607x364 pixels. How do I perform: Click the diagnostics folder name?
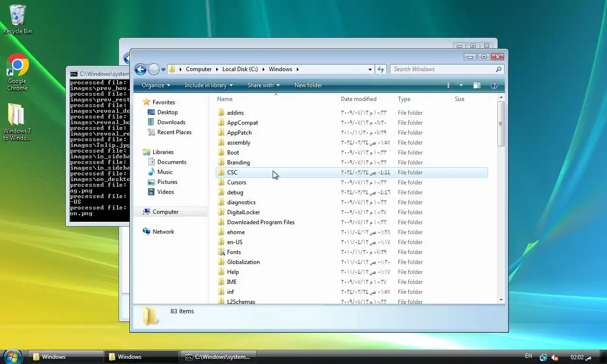241,202
